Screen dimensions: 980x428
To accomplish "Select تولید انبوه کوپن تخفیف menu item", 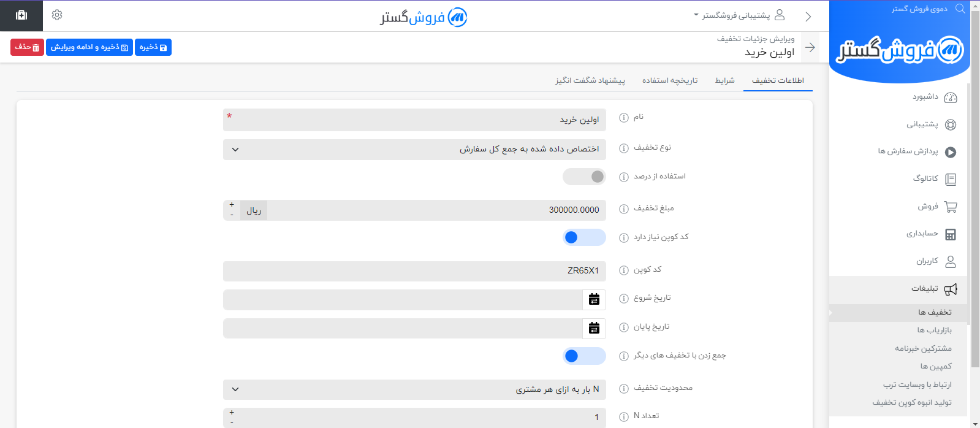I will click(912, 402).
